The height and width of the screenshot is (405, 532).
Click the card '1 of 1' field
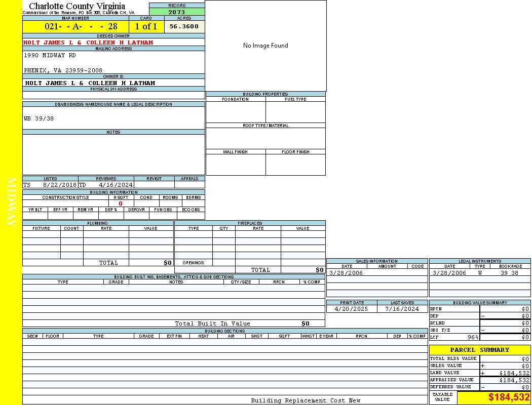pos(146,26)
